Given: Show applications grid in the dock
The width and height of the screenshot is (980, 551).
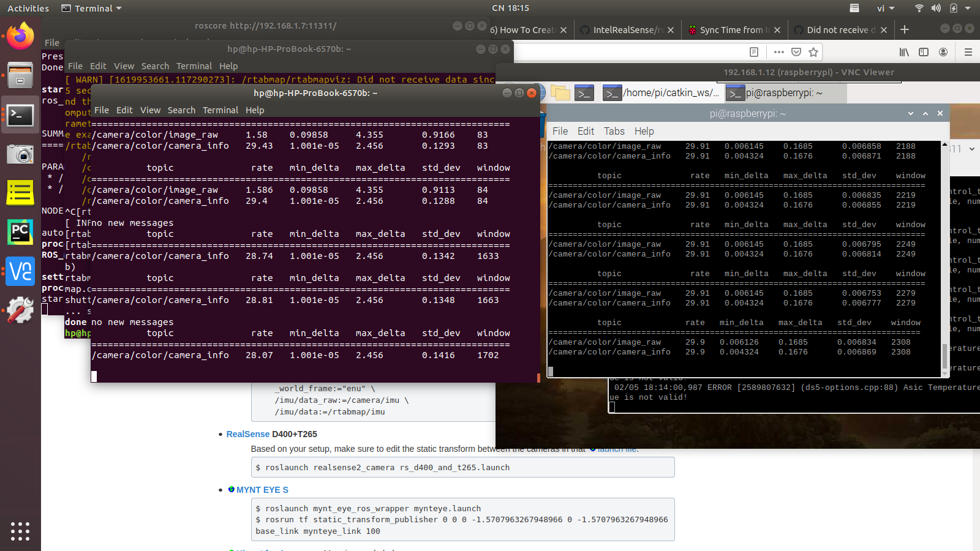Looking at the screenshot, I should point(20,531).
